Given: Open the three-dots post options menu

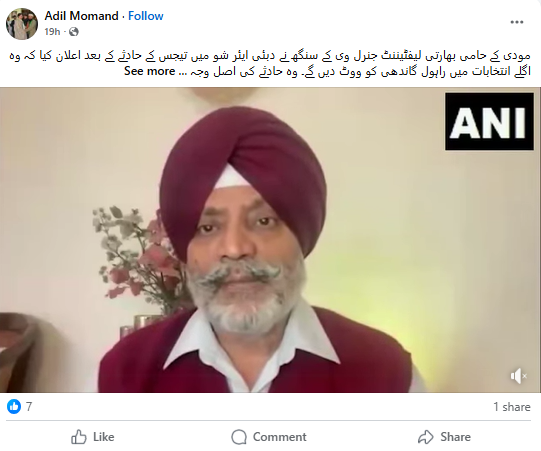Looking at the screenshot, I should tap(517, 22).
